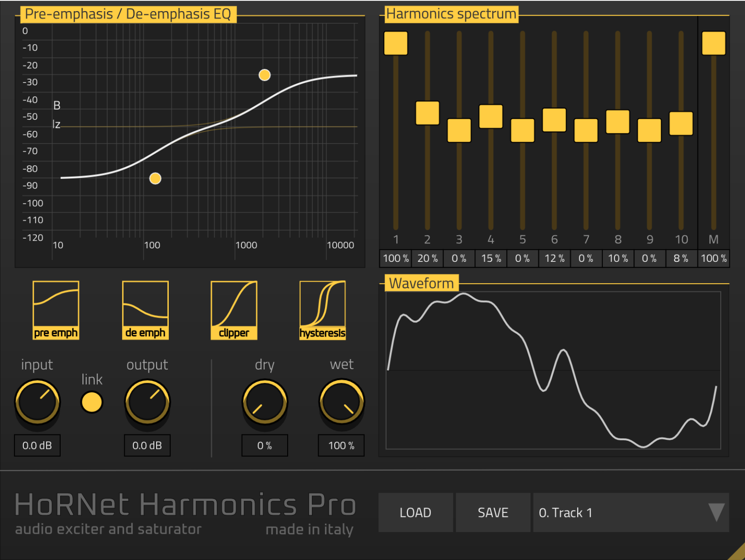Click the Harmonics spectrum panel title
Viewport: 745px width, 560px height.
(451, 14)
